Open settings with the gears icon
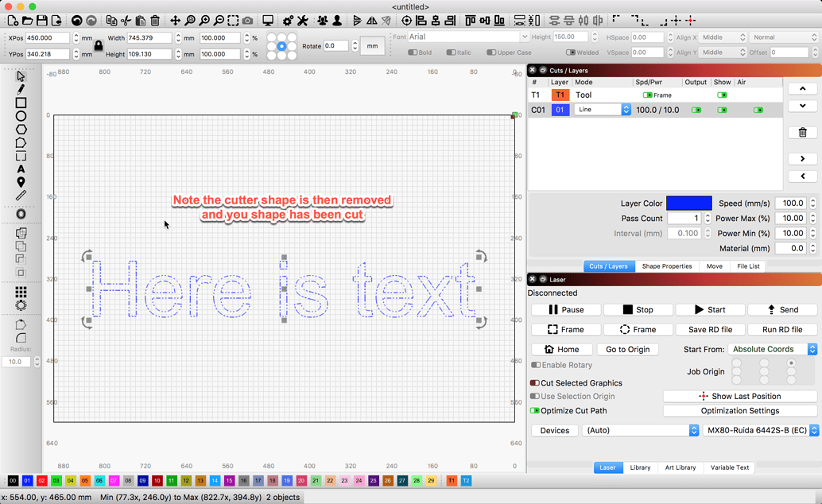The height and width of the screenshot is (504, 822). (288, 21)
